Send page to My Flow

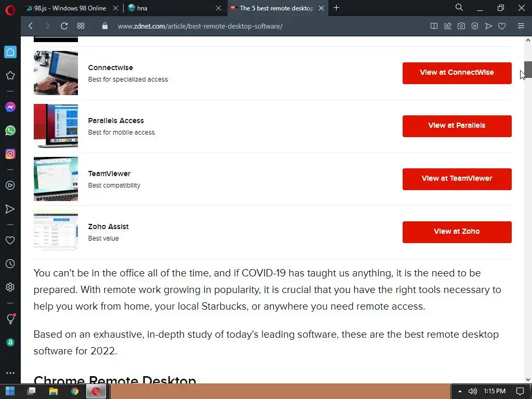(488, 26)
